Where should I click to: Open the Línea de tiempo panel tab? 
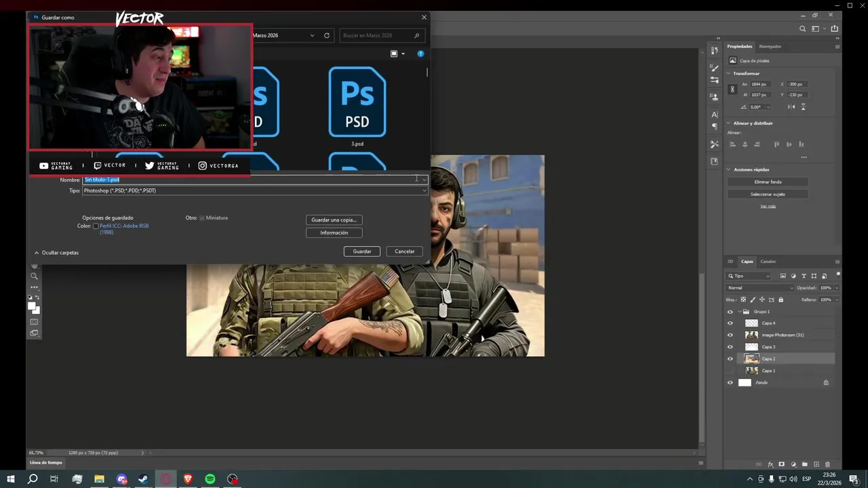tap(45, 462)
